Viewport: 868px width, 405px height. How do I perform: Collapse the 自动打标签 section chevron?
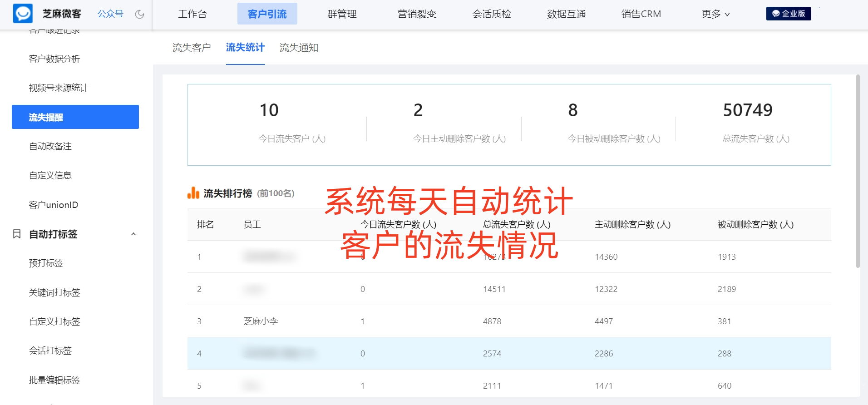[133, 234]
